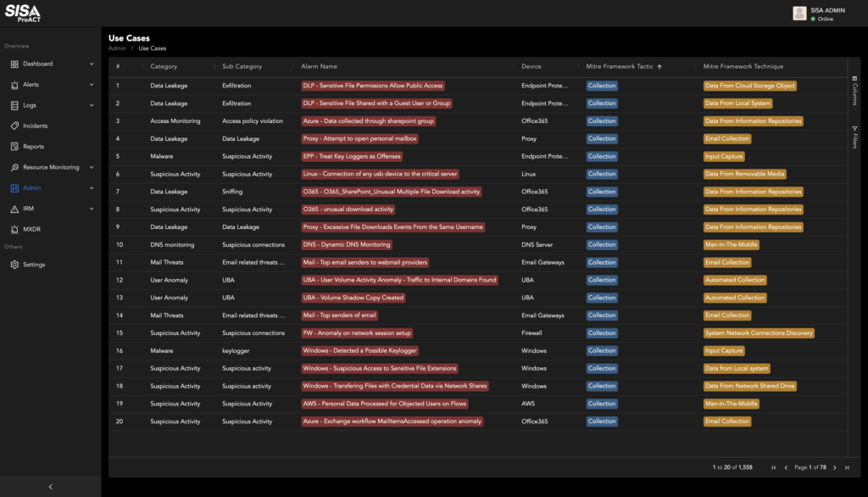Click the SISA ADMIN user avatar
The width and height of the screenshot is (868, 497).
798,13
